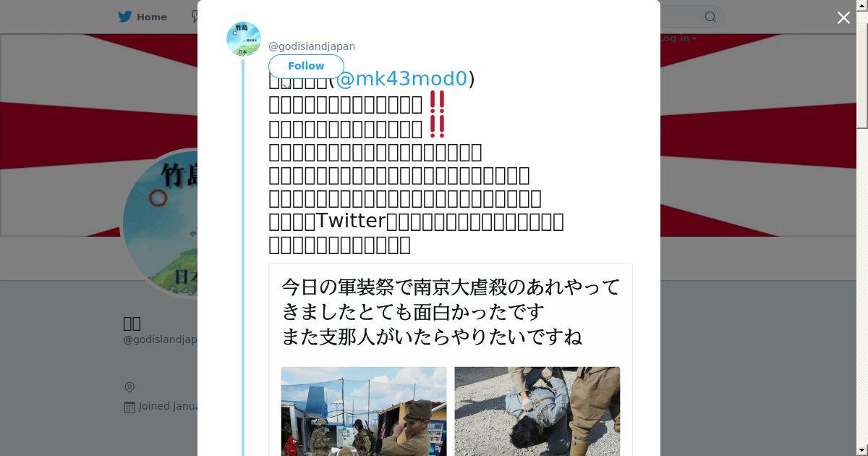Image resolution: width=868 pixels, height=456 pixels.
Task: Click the vertical scrollbar thumb
Action: coord(862,69)
